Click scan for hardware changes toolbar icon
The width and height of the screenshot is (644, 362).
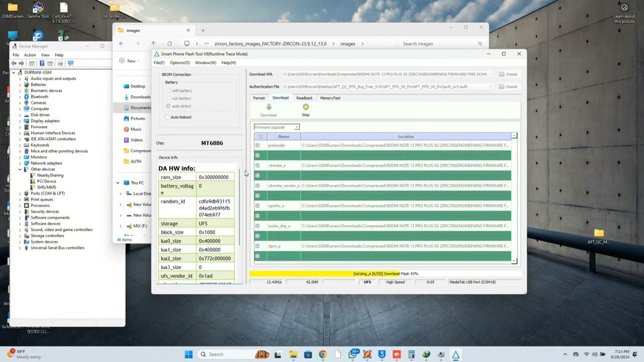click(70, 63)
